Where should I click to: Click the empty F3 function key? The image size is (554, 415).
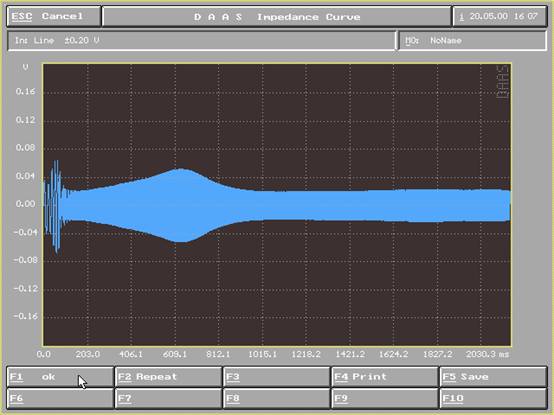coord(277,377)
